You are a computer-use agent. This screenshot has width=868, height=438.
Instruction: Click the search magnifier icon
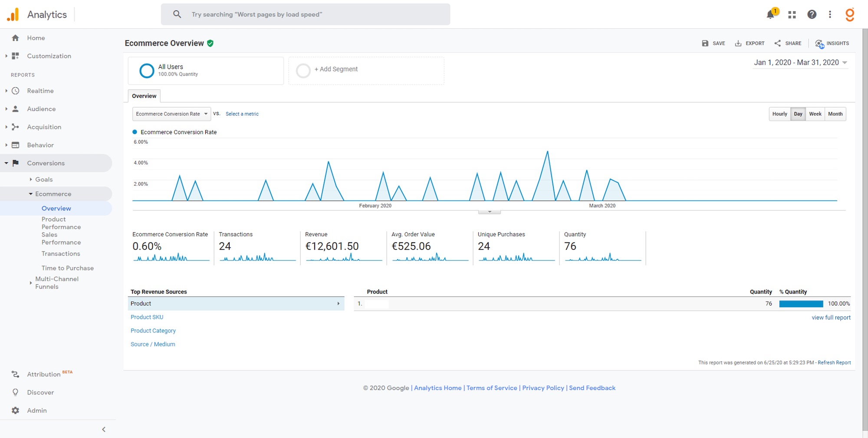point(177,14)
